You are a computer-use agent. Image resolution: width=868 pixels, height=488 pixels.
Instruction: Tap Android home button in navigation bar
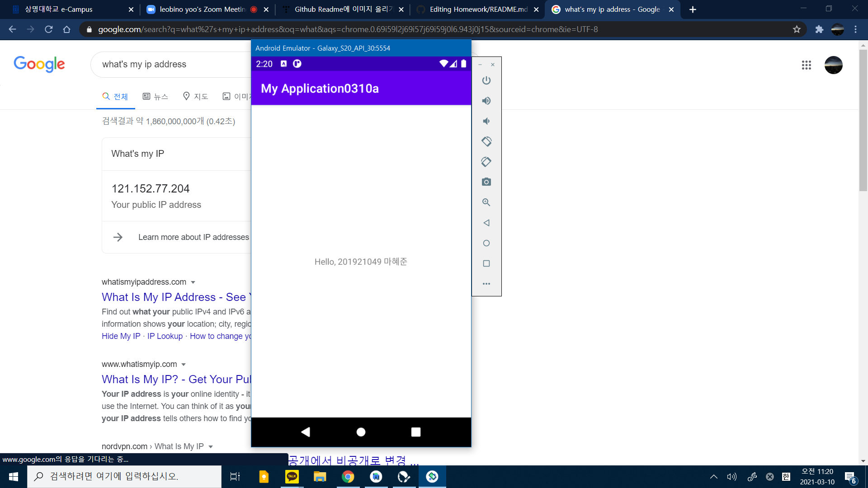[x=361, y=432]
